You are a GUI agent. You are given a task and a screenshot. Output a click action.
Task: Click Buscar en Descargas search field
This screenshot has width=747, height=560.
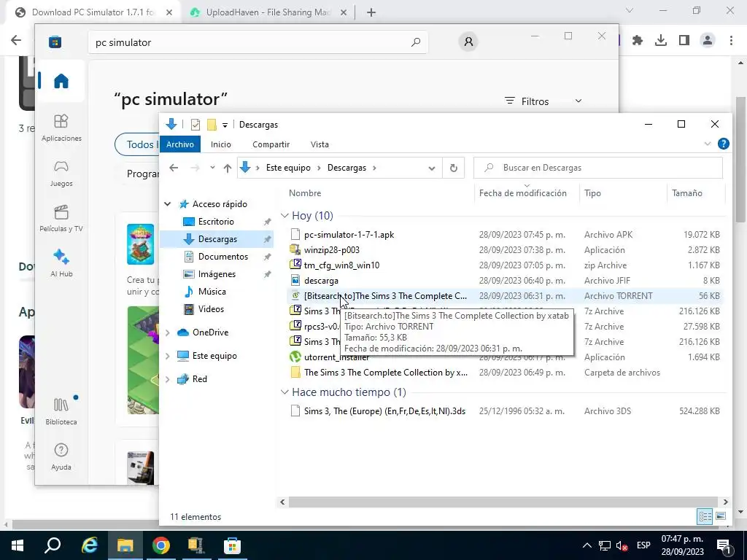[598, 168]
